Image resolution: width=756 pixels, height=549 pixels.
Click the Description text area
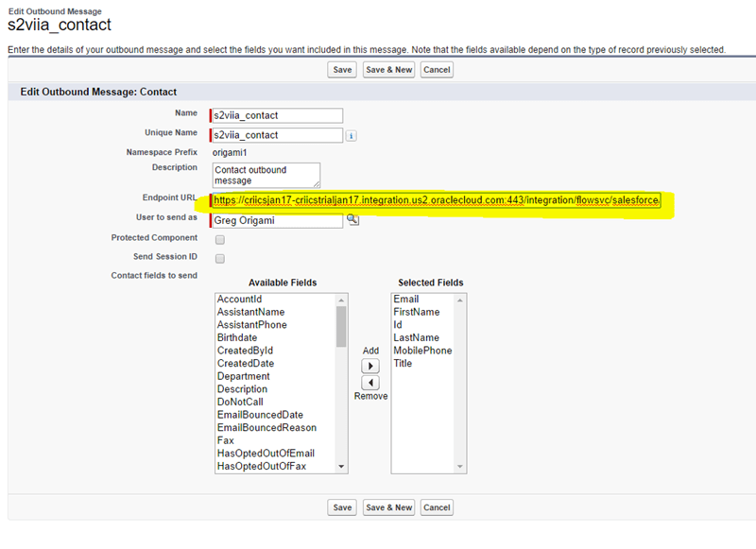click(x=266, y=174)
